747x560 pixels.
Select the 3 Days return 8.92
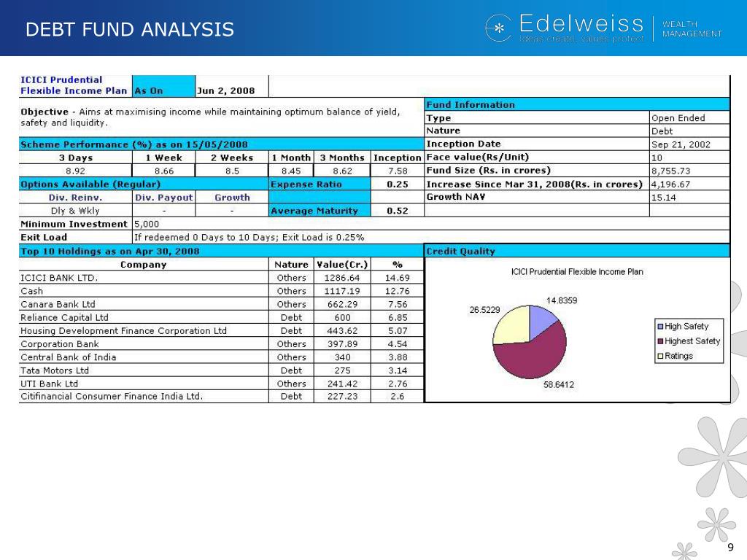tap(75, 171)
